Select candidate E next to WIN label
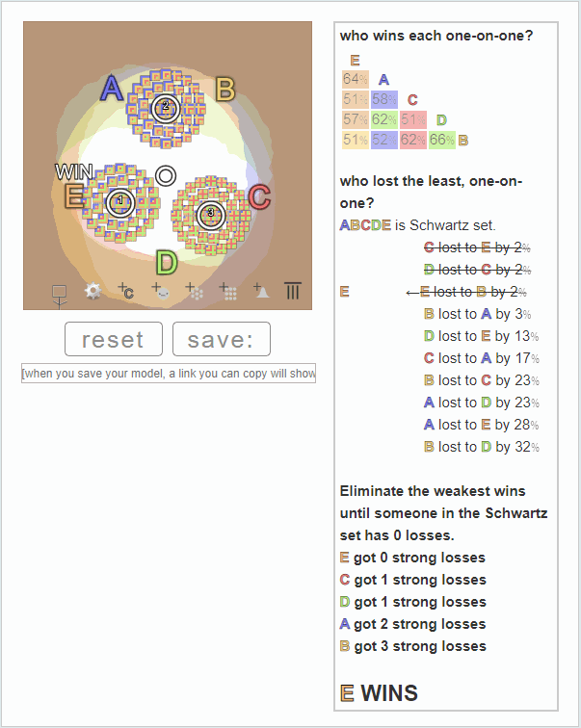This screenshot has width=581, height=728. click(74, 195)
